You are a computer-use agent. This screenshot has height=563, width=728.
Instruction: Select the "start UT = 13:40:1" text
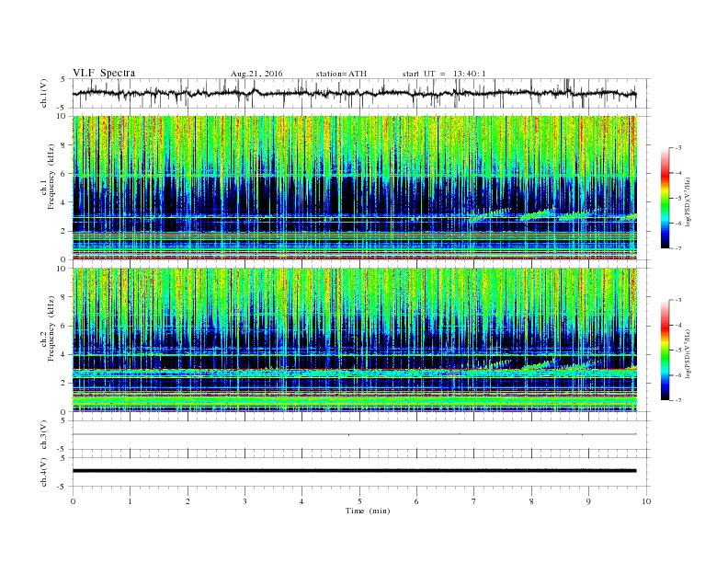point(444,74)
